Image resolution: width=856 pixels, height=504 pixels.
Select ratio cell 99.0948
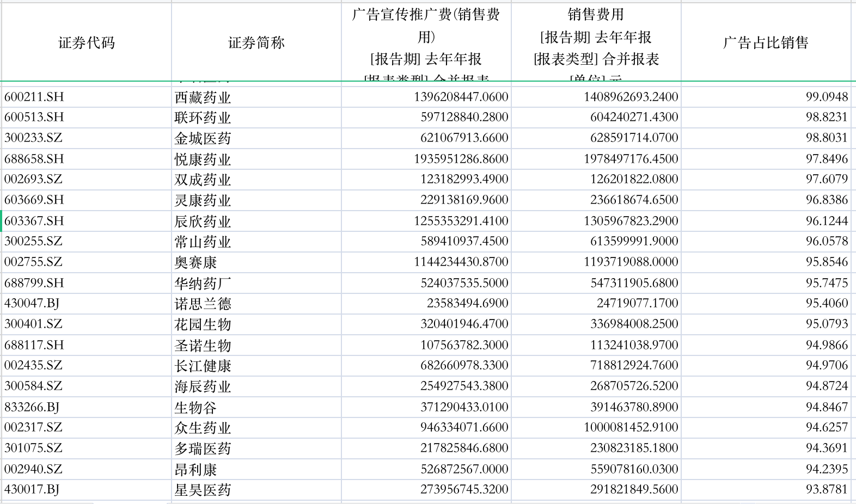coord(766,97)
